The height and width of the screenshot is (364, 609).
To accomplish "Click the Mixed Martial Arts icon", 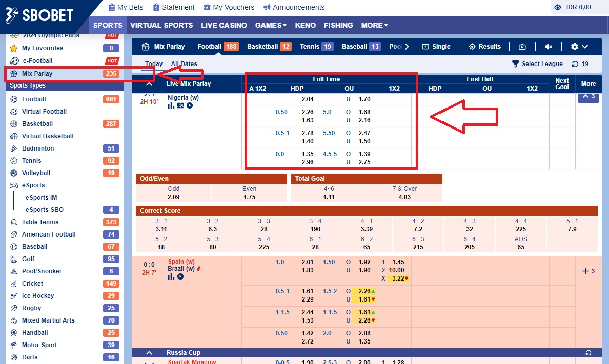I will pyautogui.click(x=14, y=320).
